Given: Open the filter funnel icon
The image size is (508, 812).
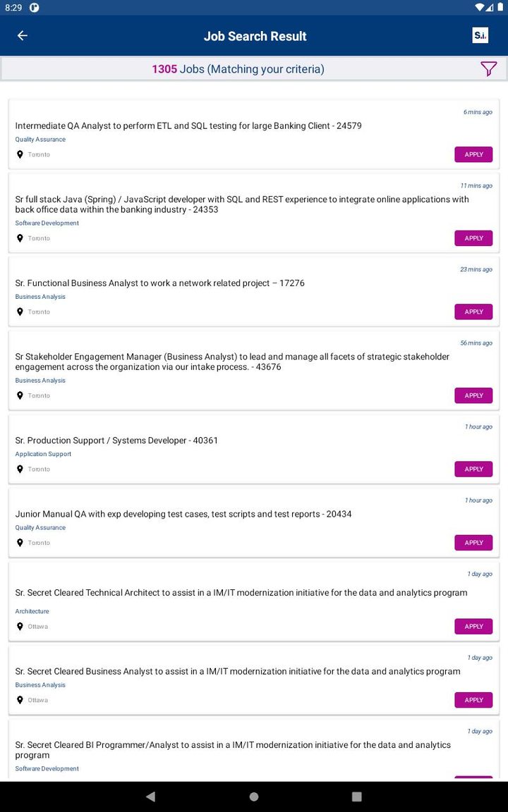Looking at the screenshot, I should click(488, 68).
